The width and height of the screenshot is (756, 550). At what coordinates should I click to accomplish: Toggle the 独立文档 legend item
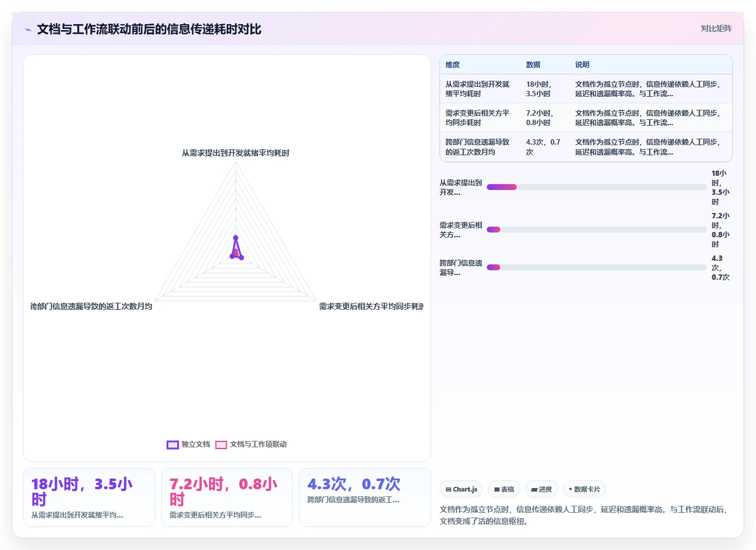click(188, 444)
